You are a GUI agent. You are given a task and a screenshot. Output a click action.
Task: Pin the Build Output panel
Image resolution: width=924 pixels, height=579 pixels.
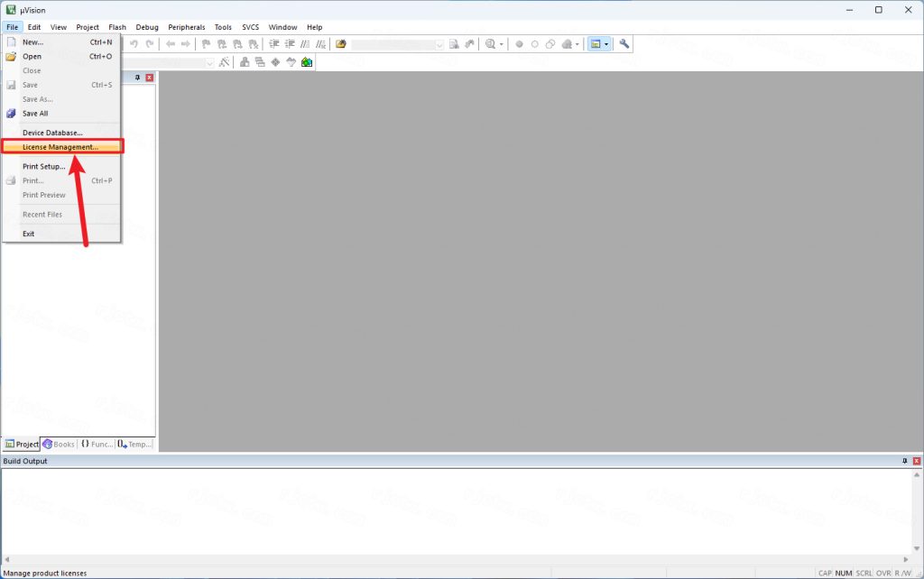[904, 461]
